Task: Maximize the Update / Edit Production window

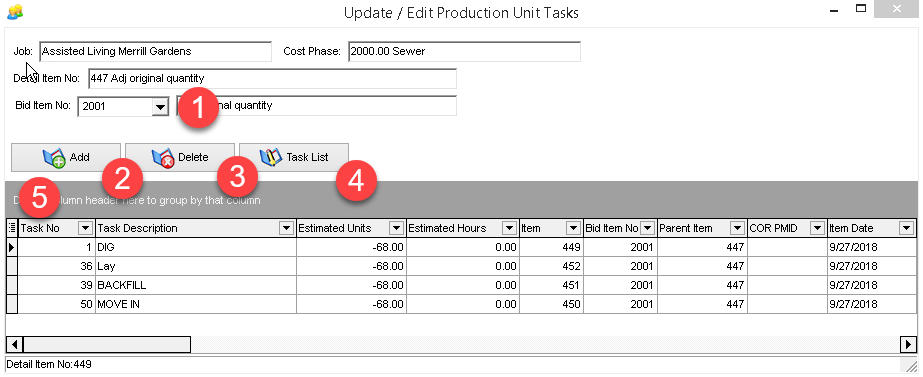Action: (861, 9)
